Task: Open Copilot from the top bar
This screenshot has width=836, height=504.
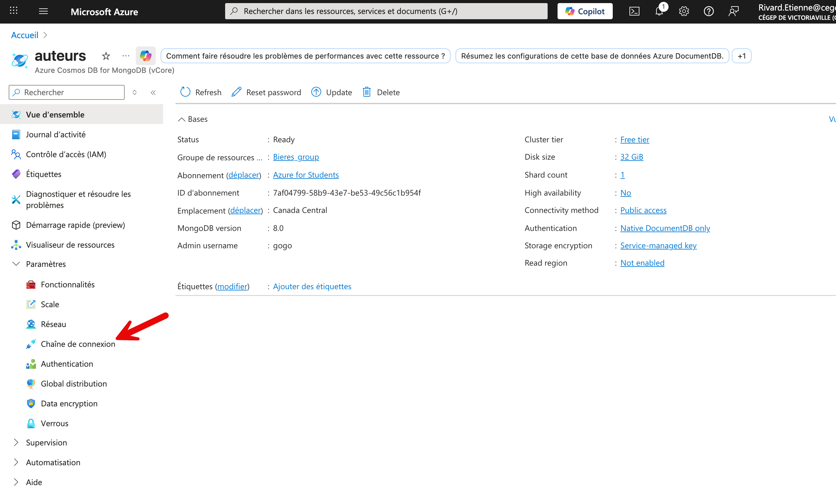Action: coord(585,11)
